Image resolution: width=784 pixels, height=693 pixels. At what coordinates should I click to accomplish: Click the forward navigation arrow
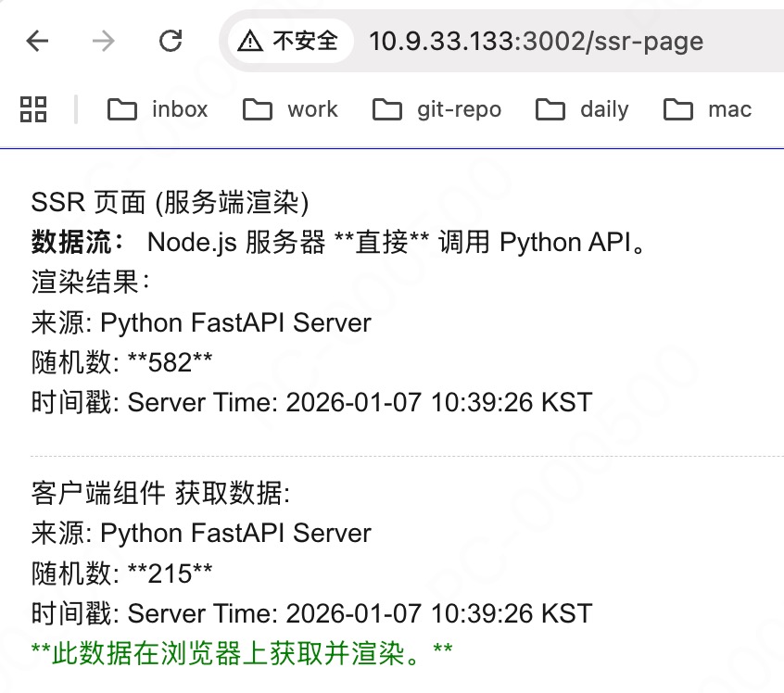(104, 41)
